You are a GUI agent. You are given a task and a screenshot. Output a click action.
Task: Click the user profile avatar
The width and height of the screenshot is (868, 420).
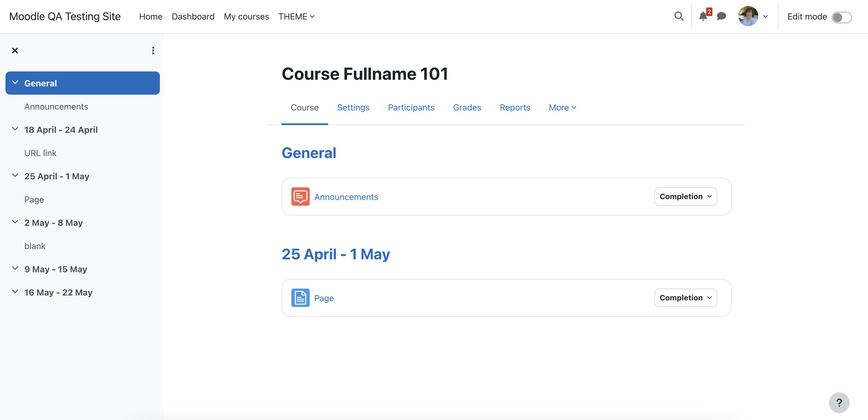click(748, 16)
